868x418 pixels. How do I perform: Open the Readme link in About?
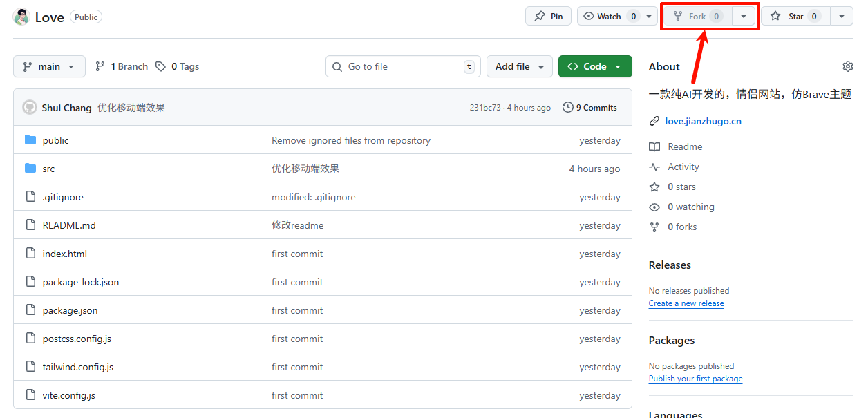pyautogui.click(x=684, y=146)
